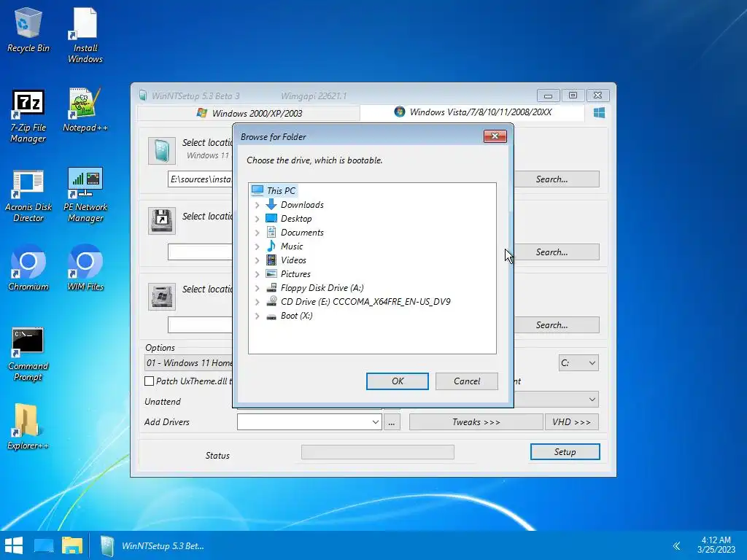
Task: Cancel the Browse for Folder dialog
Action: click(x=467, y=381)
